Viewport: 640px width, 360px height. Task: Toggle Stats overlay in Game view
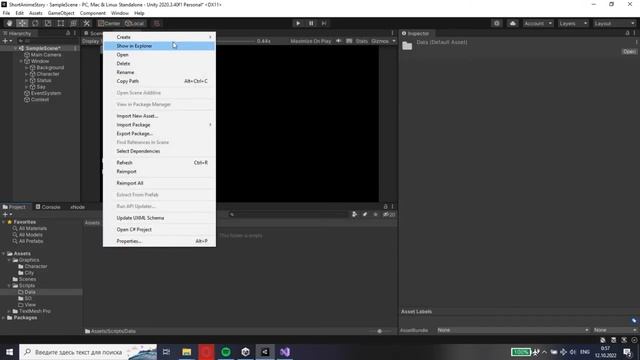(x=361, y=41)
